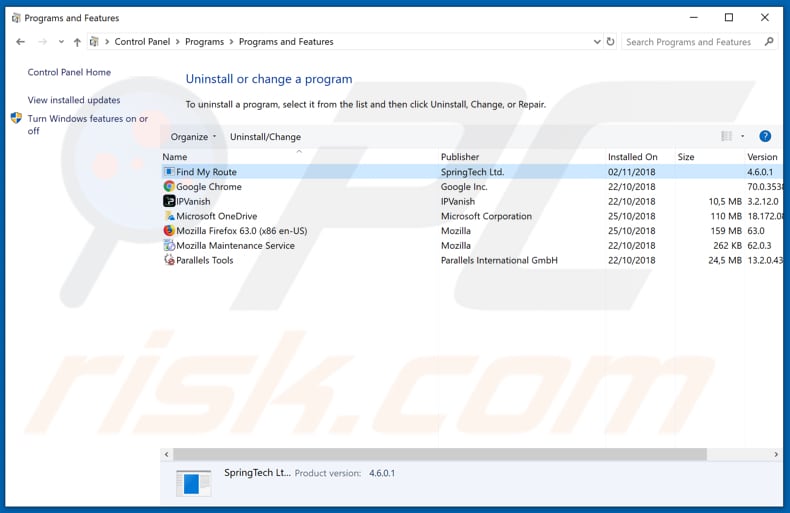Screen dimensions: 790x513
Task: Open help with the question mark icon
Action: tap(765, 136)
